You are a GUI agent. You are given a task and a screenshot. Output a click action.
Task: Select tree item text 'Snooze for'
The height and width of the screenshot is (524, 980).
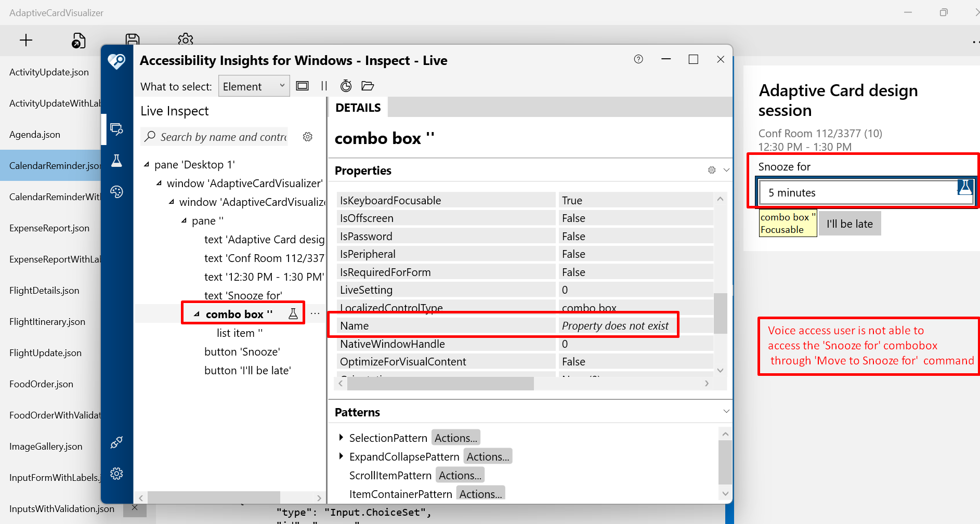point(243,295)
